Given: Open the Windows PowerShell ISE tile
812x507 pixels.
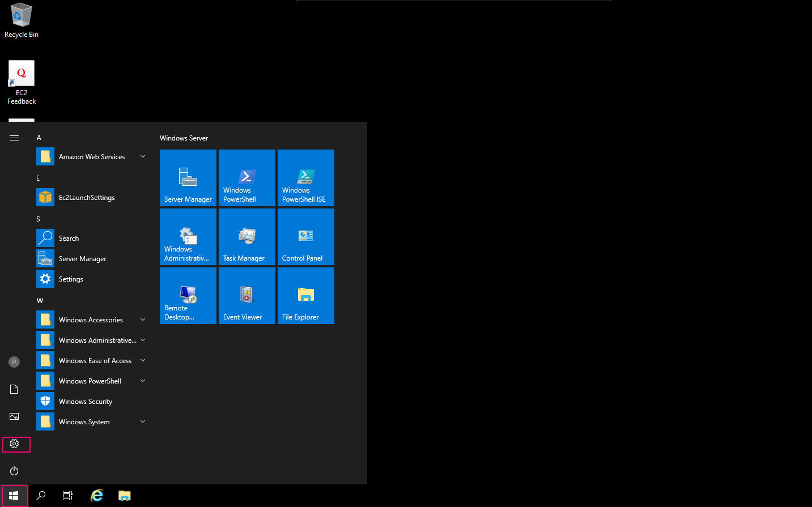Looking at the screenshot, I should (306, 178).
